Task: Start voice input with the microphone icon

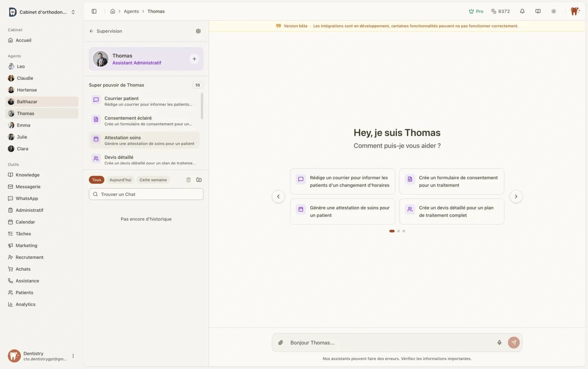Action: 499,342
